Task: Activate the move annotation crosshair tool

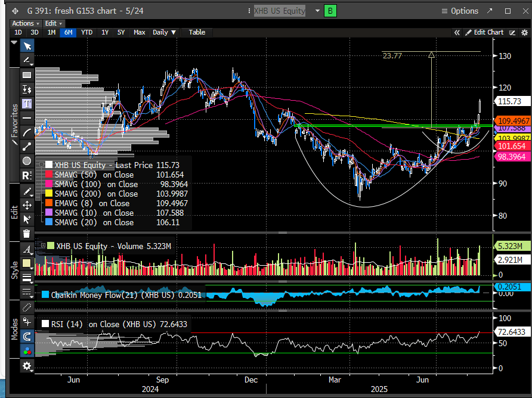Action: 27,205
